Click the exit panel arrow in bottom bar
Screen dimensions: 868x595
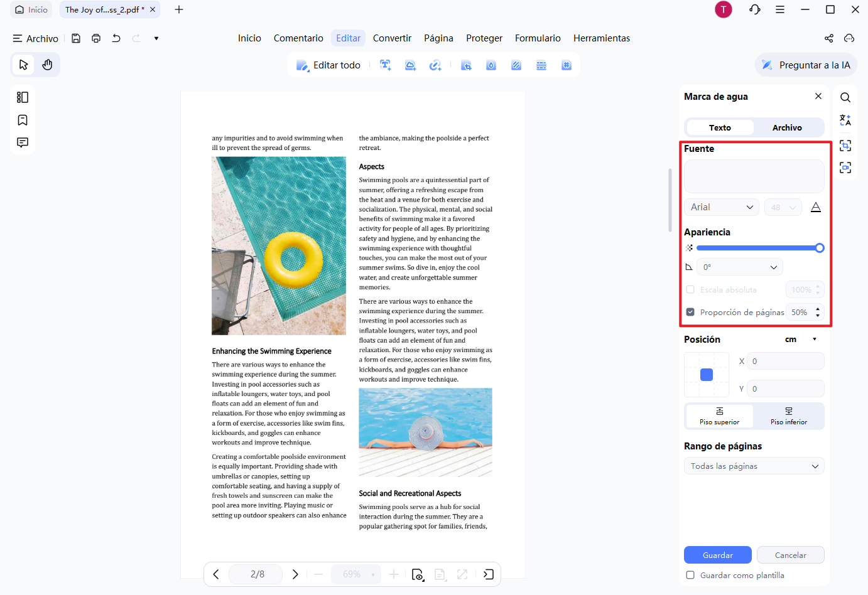(x=489, y=574)
